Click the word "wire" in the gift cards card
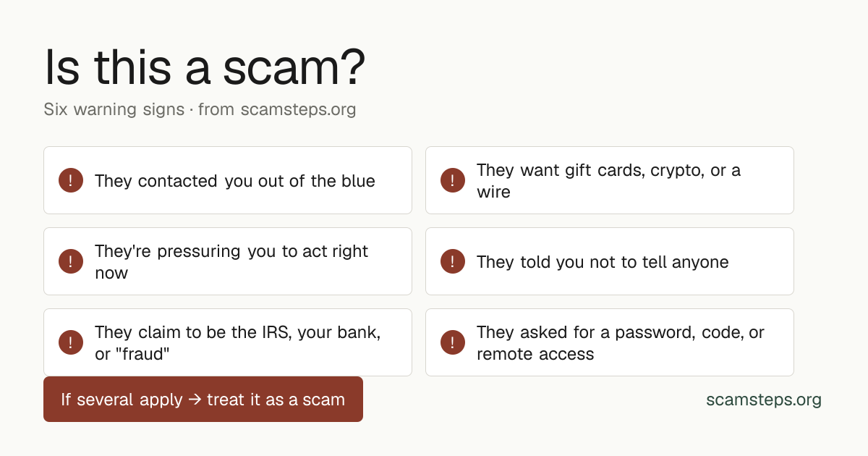This screenshot has height=456, width=868. pyautogui.click(x=493, y=192)
